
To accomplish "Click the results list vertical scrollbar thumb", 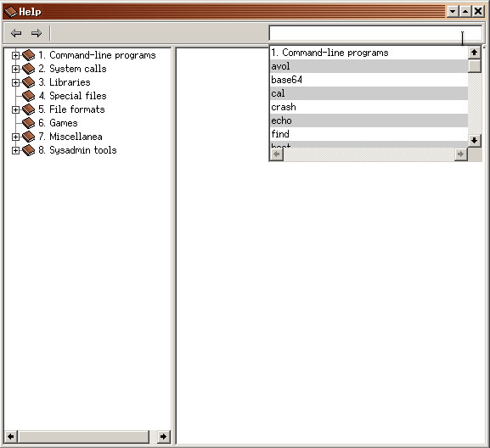I will (475, 66).
